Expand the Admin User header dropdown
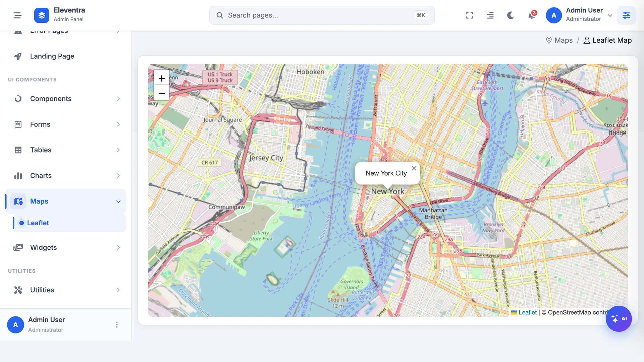The height and width of the screenshot is (362, 644). (610, 15)
